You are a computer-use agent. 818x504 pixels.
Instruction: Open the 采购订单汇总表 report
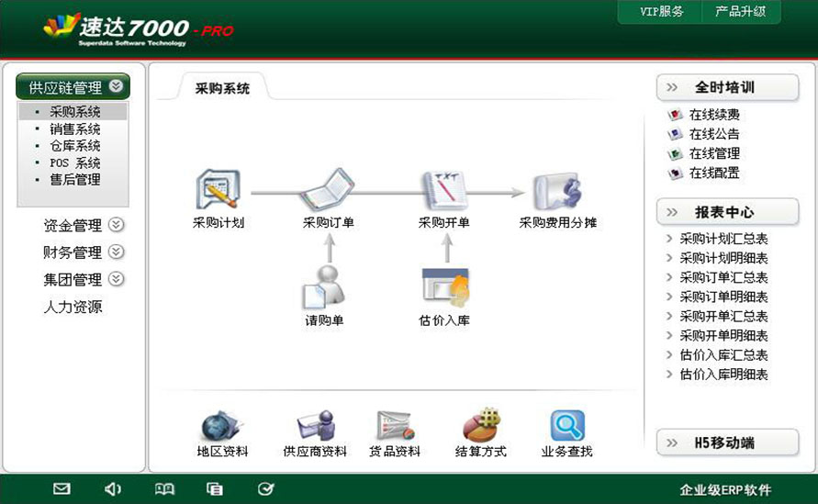tap(723, 277)
